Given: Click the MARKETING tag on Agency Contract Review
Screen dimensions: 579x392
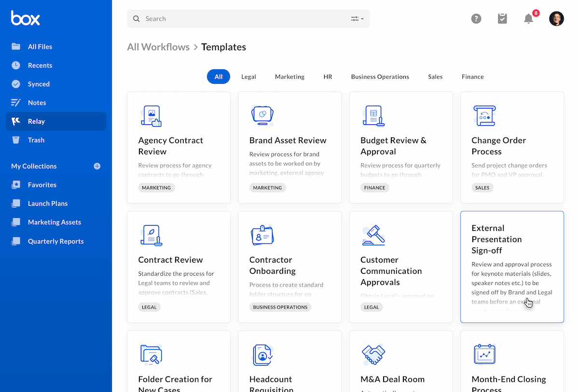Looking at the screenshot, I should [x=156, y=188].
